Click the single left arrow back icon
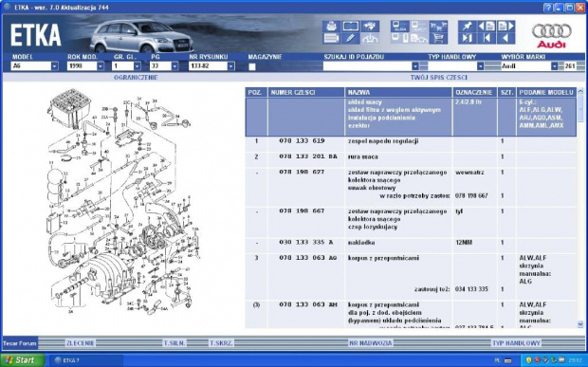Viewport: 588px width, 367px height. (505, 38)
